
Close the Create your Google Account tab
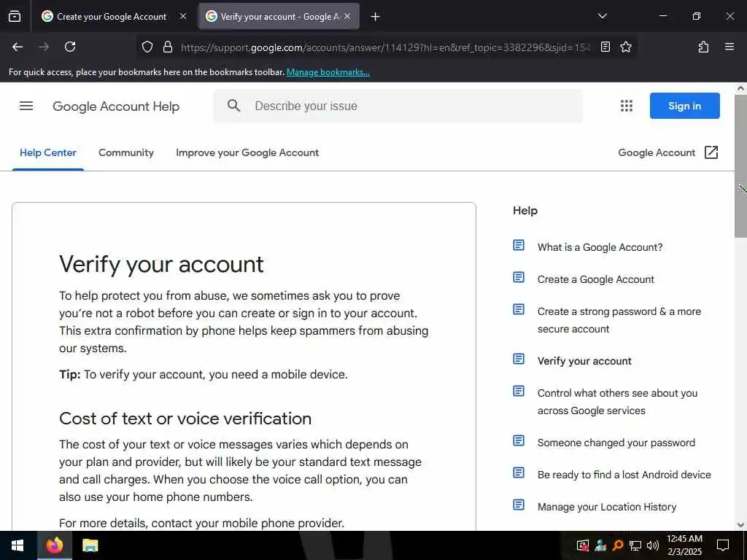[x=183, y=16]
